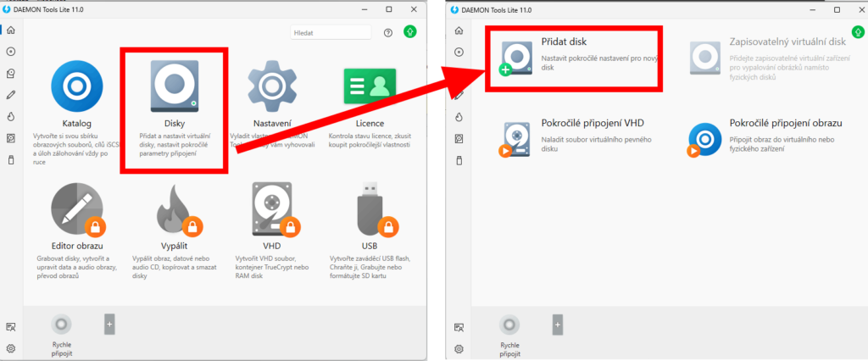Click disc sidebar icon in right window
Viewport: 868px width, 361px height.
click(x=459, y=52)
